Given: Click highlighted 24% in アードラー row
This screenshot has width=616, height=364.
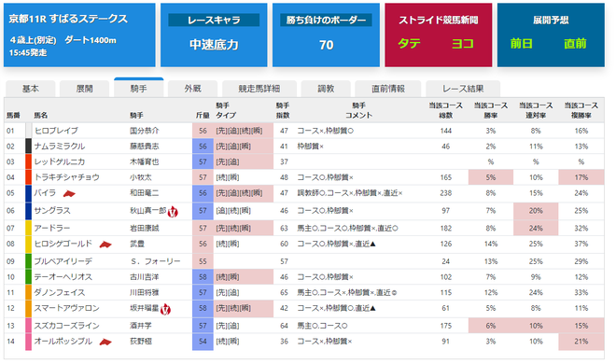Looking at the screenshot, I should [x=536, y=228].
